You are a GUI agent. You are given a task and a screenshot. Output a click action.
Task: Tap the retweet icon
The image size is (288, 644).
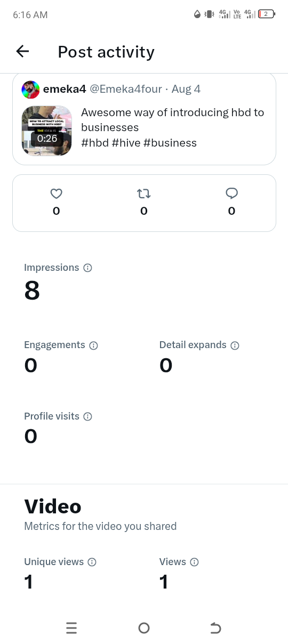coord(143,194)
